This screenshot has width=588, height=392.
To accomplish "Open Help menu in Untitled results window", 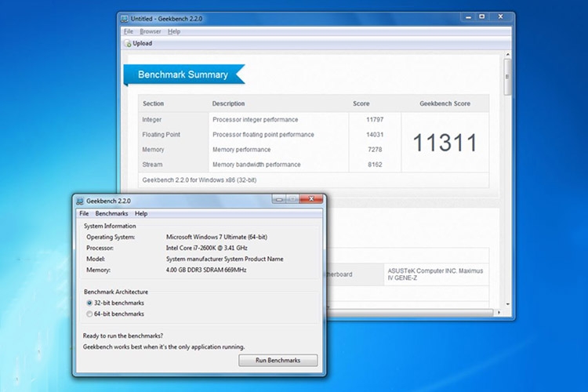I will [x=174, y=31].
